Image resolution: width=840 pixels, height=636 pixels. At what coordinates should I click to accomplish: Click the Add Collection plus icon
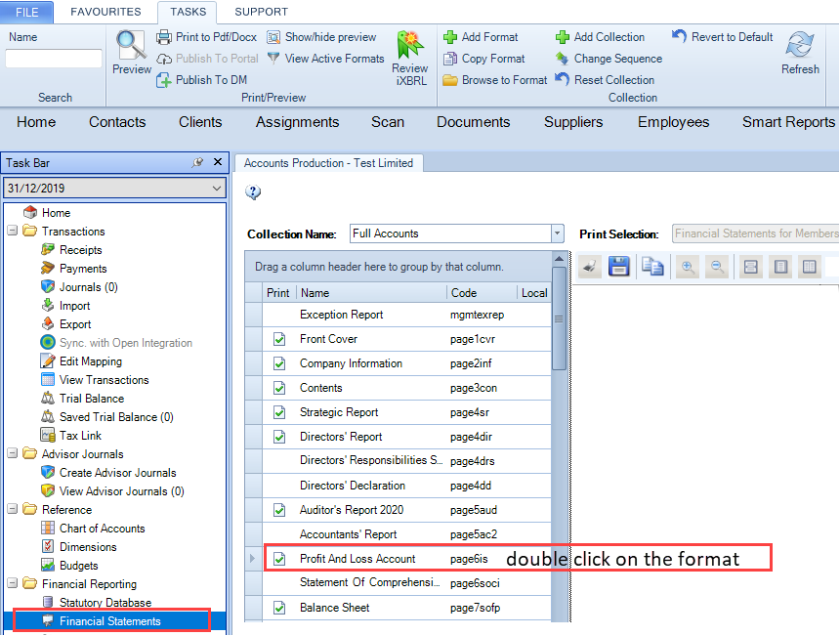pyautogui.click(x=563, y=37)
